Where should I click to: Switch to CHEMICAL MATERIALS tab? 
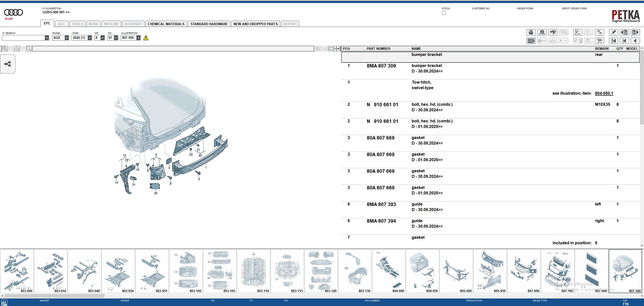[x=166, y=24]
